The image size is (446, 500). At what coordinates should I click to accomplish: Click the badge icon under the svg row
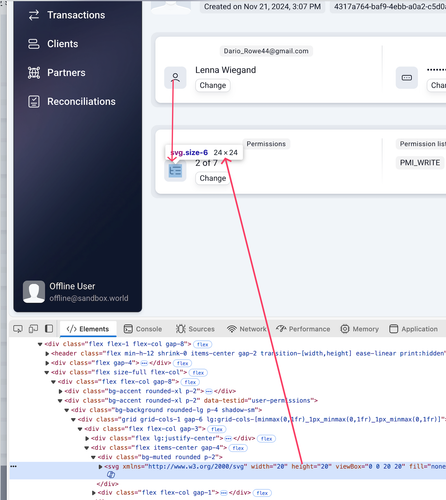pyautogui.click(x=111, y=475)
